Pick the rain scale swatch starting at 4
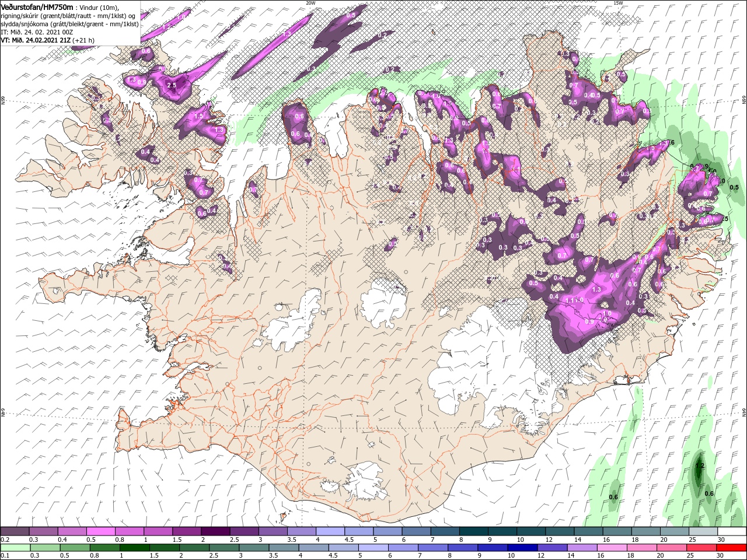Image resolution: width=747 pixels, height=560 pixels. click(314, 548)
